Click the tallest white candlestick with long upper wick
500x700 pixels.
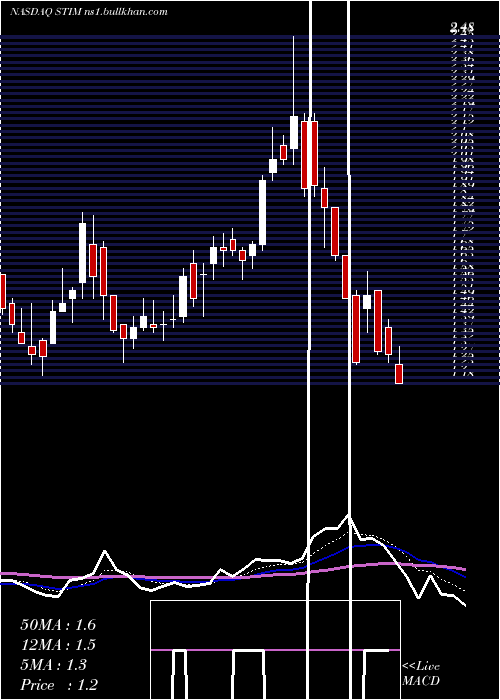[294, 100]
